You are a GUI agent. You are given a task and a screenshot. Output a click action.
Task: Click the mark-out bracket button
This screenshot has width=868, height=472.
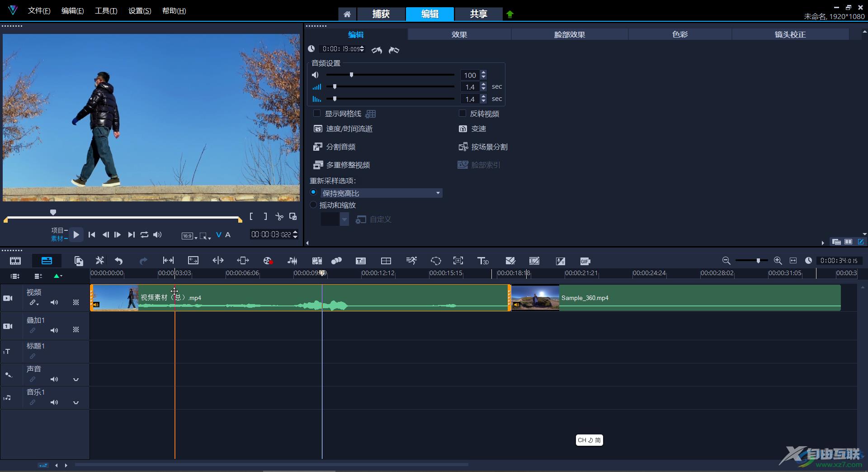(x=265, y=216)
